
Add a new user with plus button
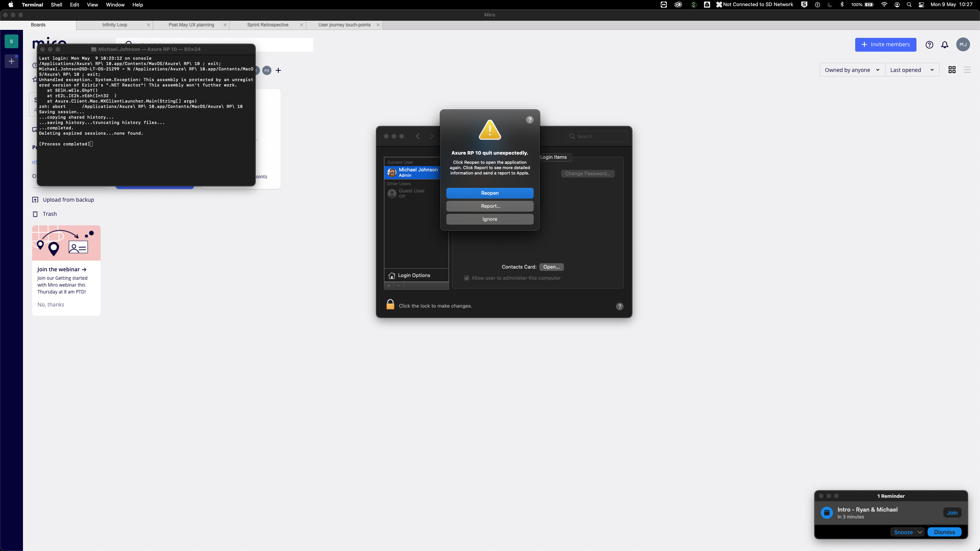(x=388, y=286)
